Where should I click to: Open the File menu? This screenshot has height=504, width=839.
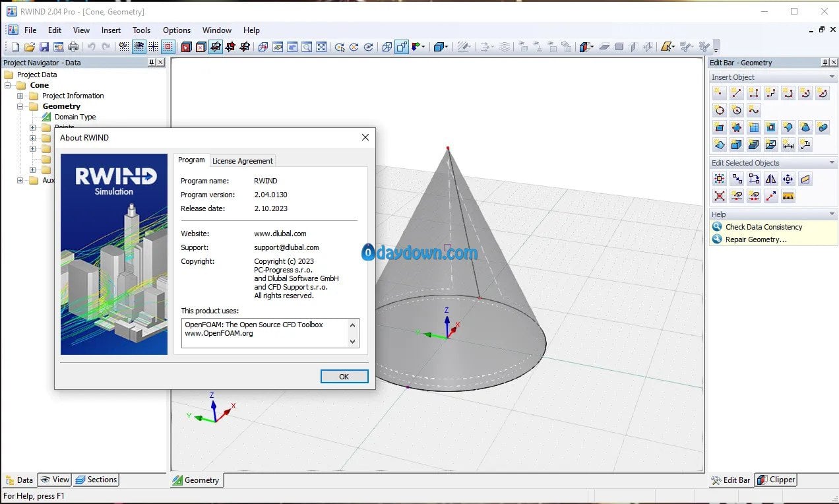pyautogui.click(x=30, y=30)
